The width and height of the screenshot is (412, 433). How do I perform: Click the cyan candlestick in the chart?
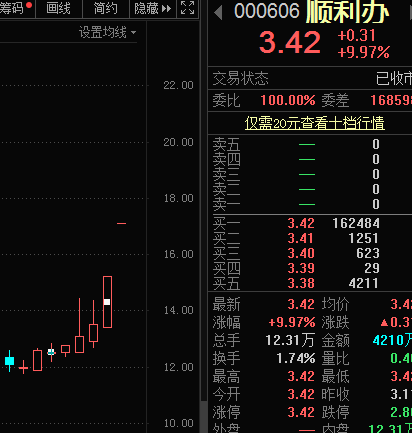point(10,361)
